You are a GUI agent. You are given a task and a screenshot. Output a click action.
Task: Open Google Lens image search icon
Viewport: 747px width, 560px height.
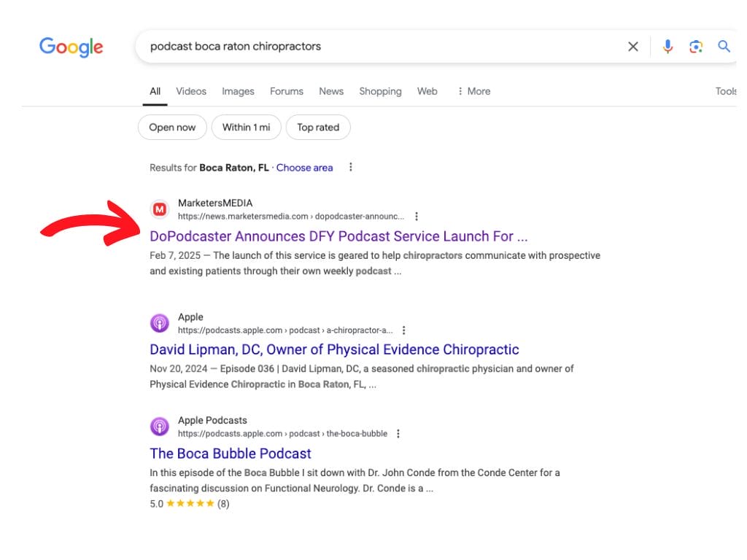(696, 47)
